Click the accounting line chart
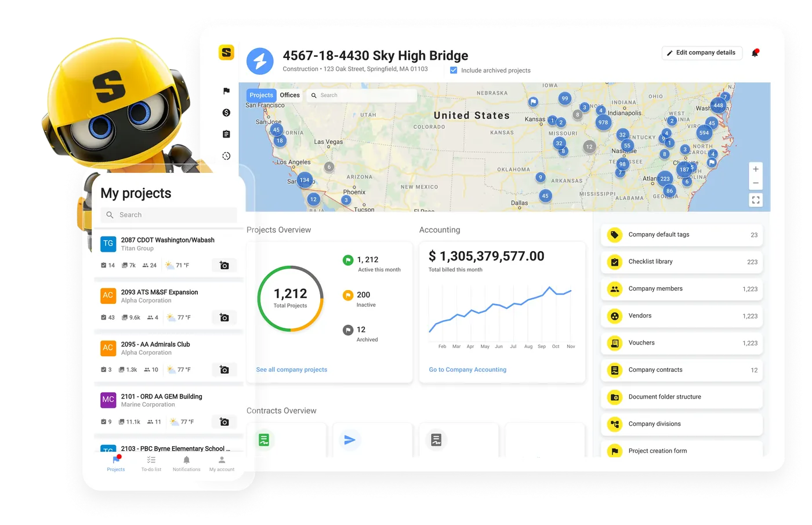This screenshot has height=525, width=812. (x=502, y=313)
